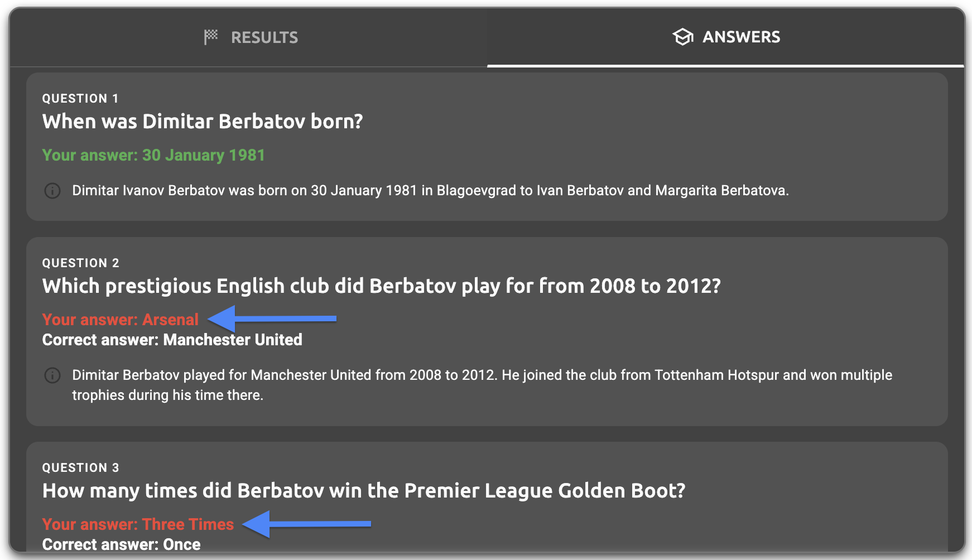Click the graduation cap icon beside Answers
The height and width of the screenshot is (560, 972).
click(x=682, y=37)
